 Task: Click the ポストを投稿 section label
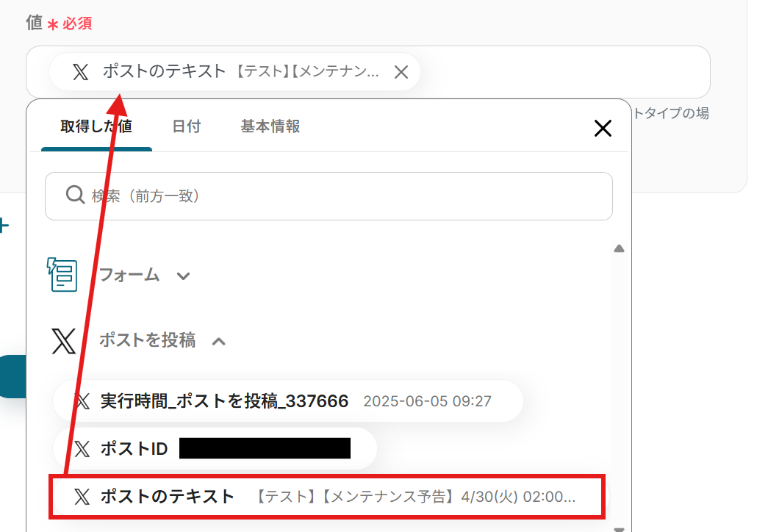[x=148, y=340]
